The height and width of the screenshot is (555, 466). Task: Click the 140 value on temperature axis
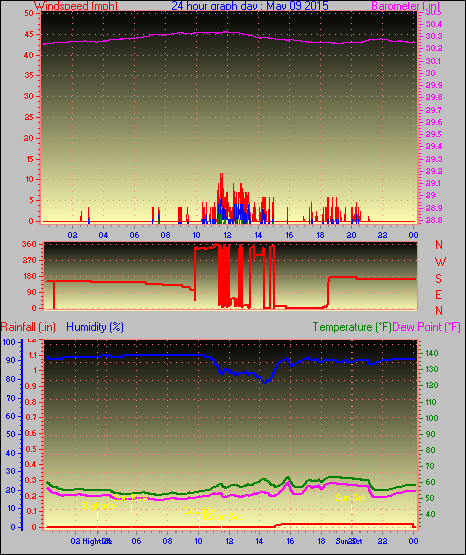tap(432, 353)
